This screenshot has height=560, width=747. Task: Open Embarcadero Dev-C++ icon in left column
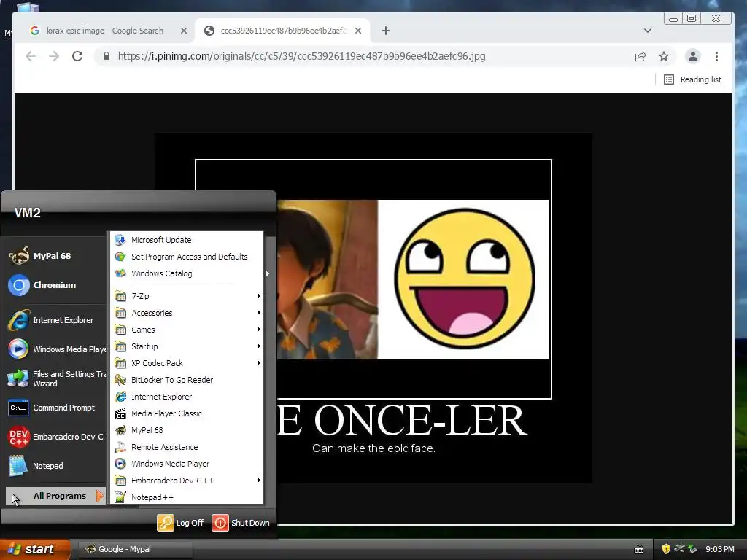click(x=19, y=437)
